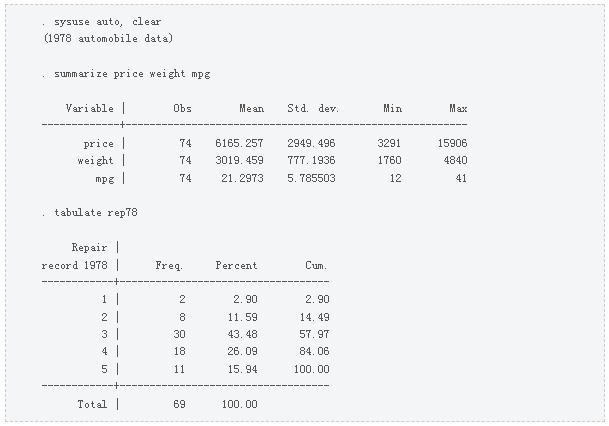Viewport: 609px width, 426px height.
Task: Click the percent value 26.09
Action: point(243,351)
